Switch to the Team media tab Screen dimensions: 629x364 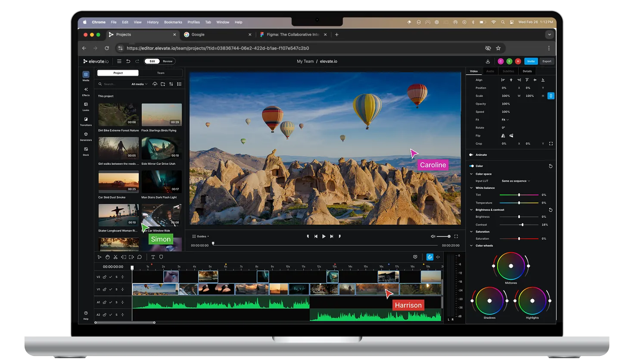[161, 73]
